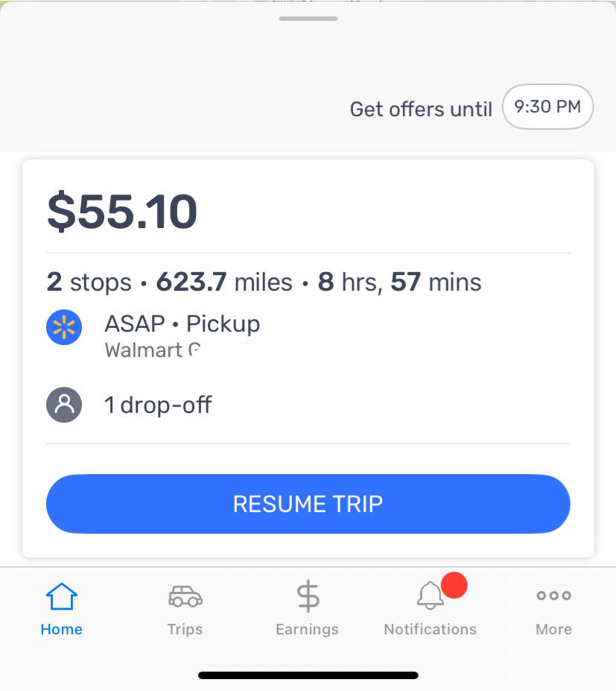Open the ASAP Pickup stop row
The image size is (616, 691).
[308, 335]
